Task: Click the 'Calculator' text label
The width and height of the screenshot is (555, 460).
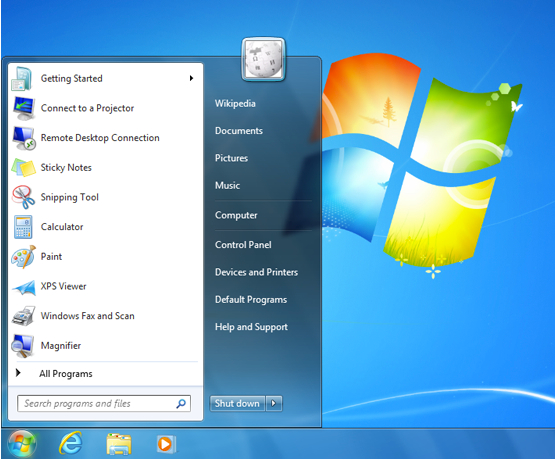Action: [62, 227]
